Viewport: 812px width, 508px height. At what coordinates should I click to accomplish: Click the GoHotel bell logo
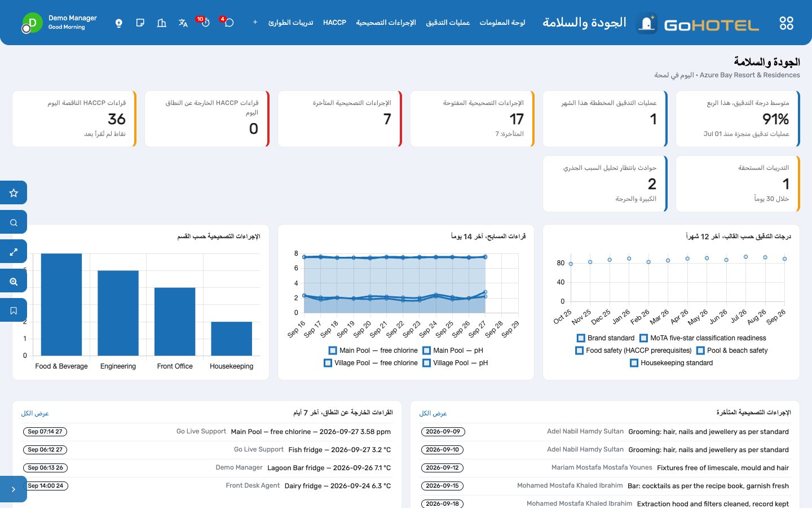[647, 24]
